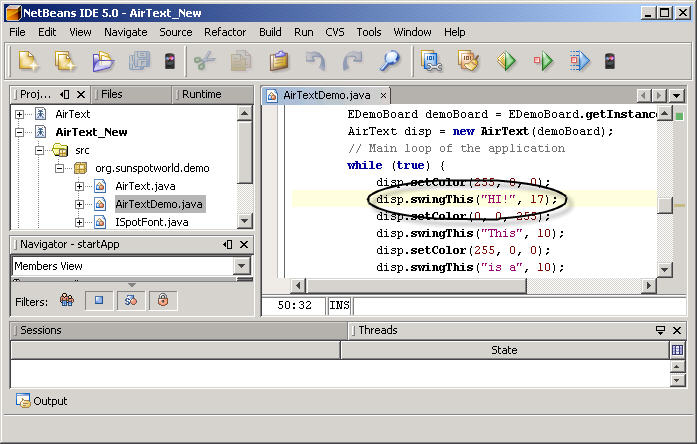Click the Paste clipboard icon
697x444 pixels.
(x=279, y=61)
